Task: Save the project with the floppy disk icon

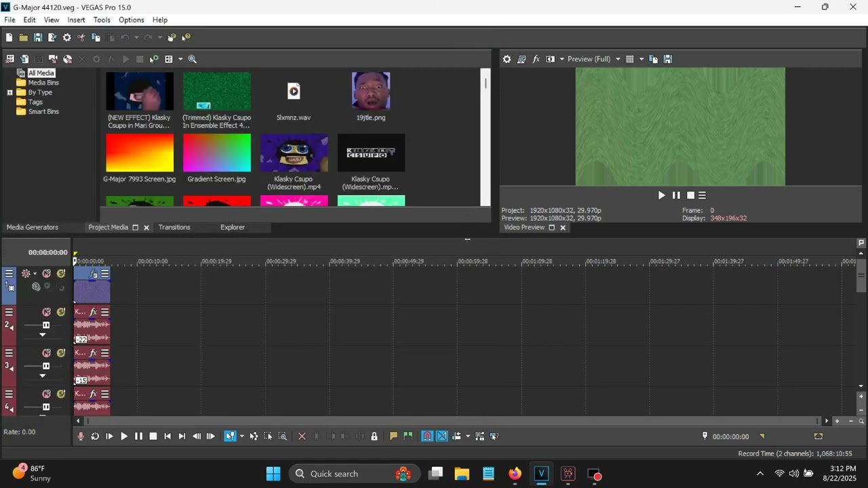Action: pos(37,38)
